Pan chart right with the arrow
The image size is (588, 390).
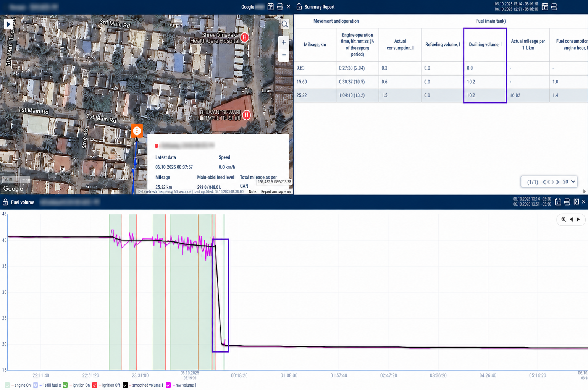click(x=578, y=219)
